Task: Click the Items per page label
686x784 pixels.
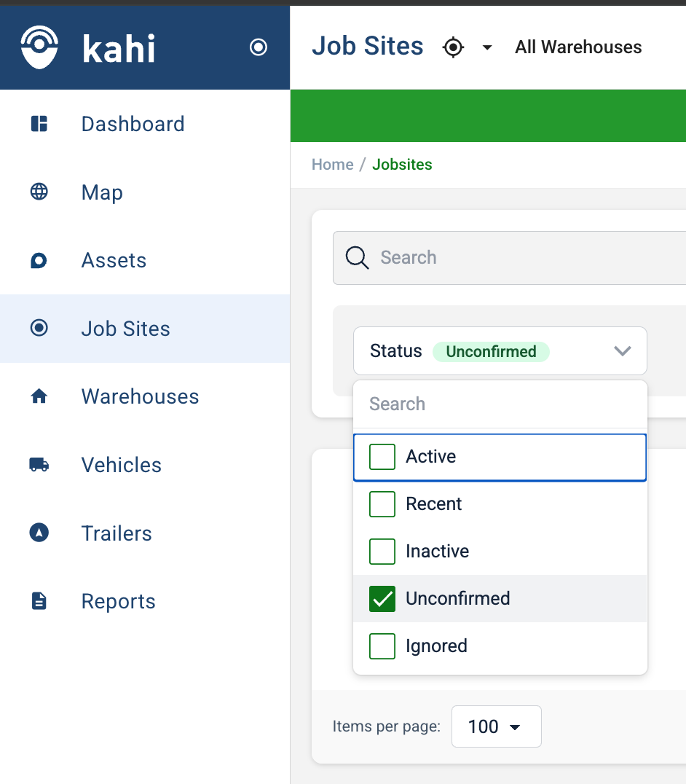Action: tap(387, 726)
